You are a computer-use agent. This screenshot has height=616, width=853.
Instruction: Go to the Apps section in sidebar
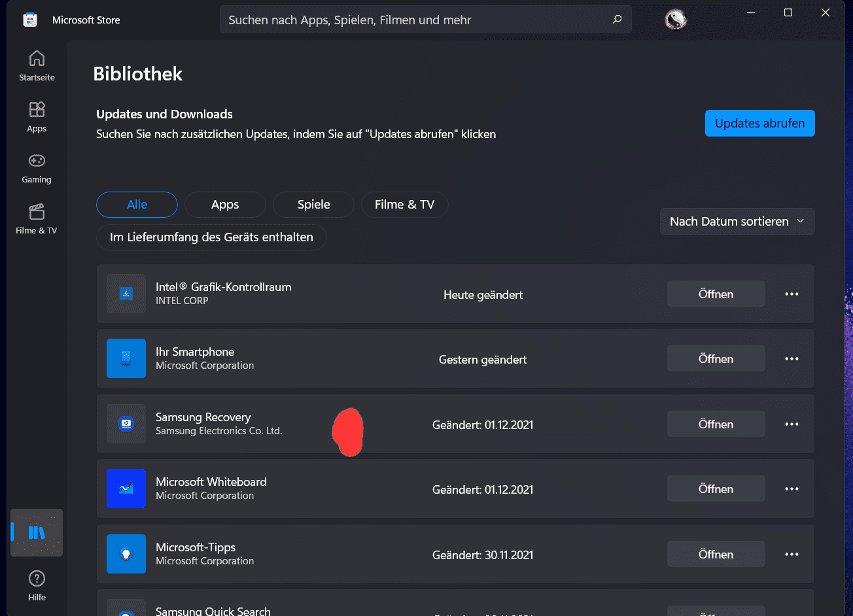[37, 117]
